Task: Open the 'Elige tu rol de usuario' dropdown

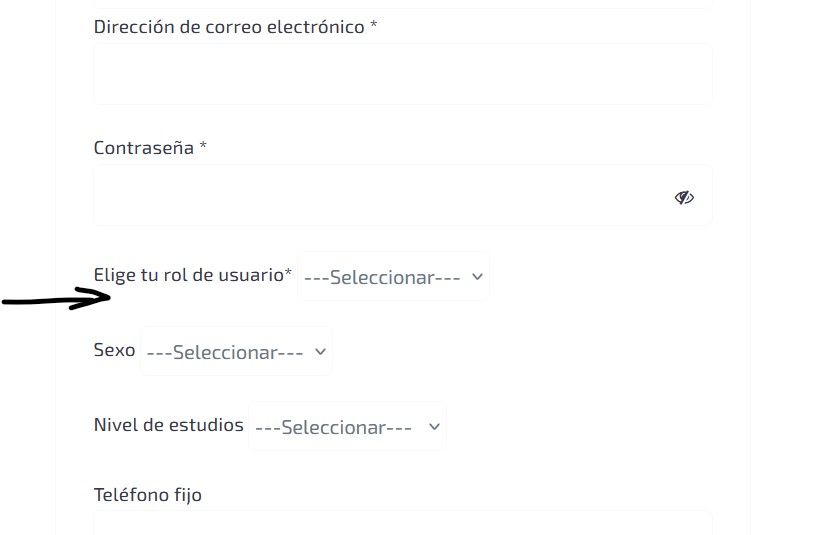Action: 393,277
